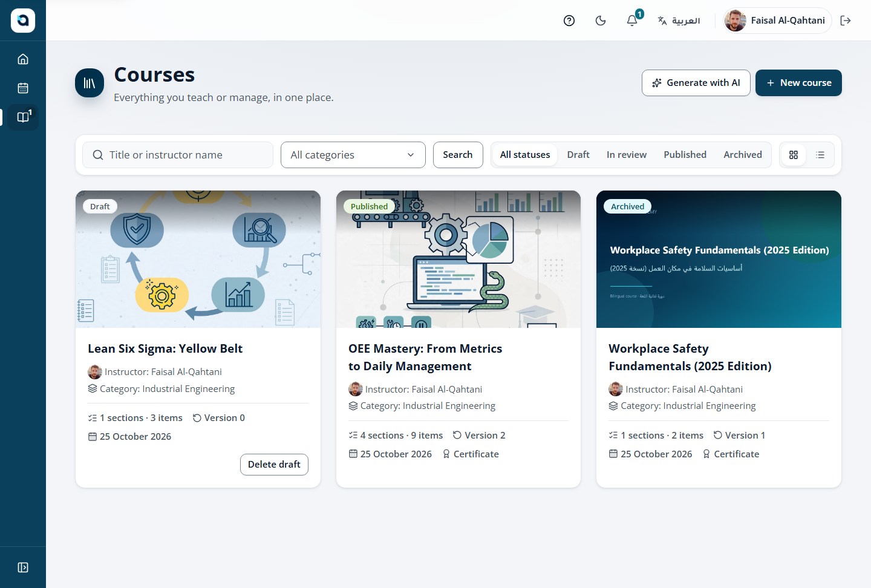Click the Search button

click(458, 155)
